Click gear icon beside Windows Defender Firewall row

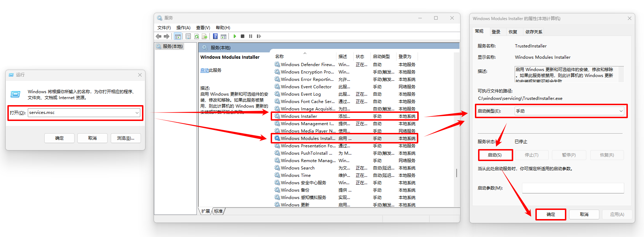click(x=277, y=64)
